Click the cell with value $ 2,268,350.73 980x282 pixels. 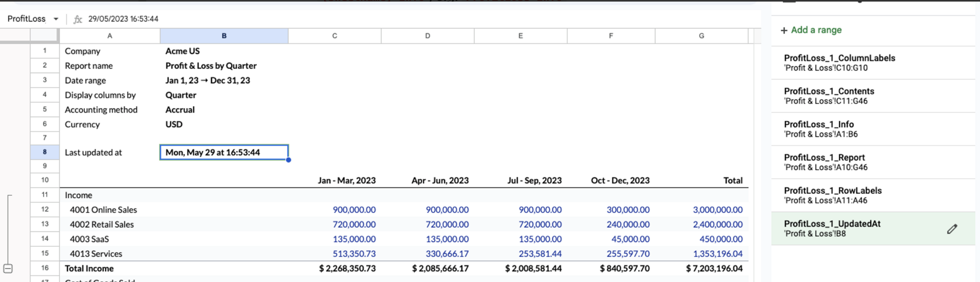click(335, 268)
